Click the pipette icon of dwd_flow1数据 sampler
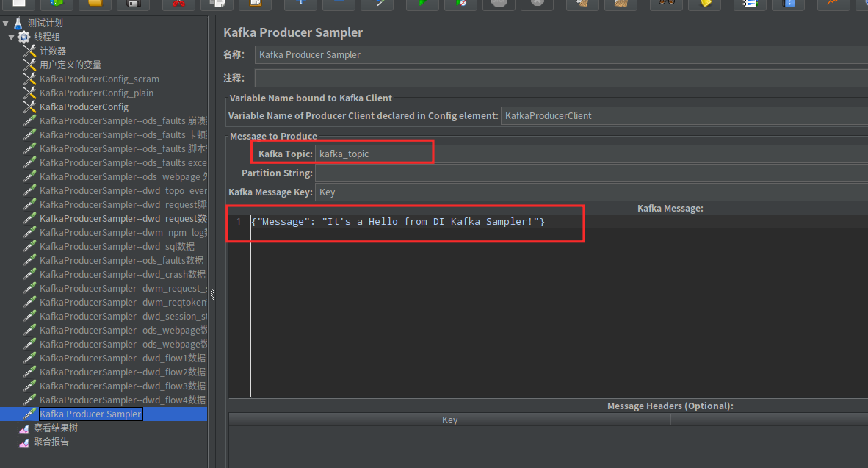This screenshot has height=468, width=868. 30,359
